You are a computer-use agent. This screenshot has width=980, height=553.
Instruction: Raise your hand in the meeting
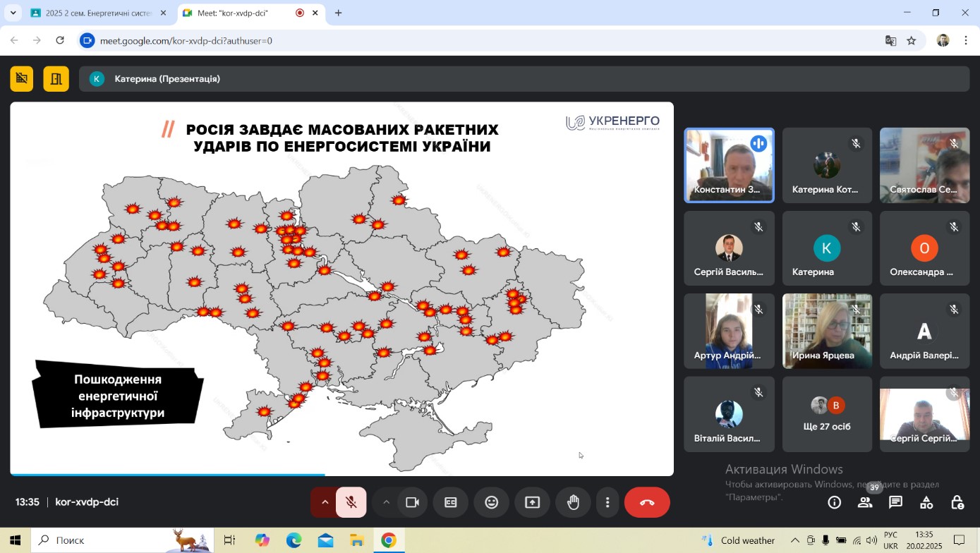573,502
